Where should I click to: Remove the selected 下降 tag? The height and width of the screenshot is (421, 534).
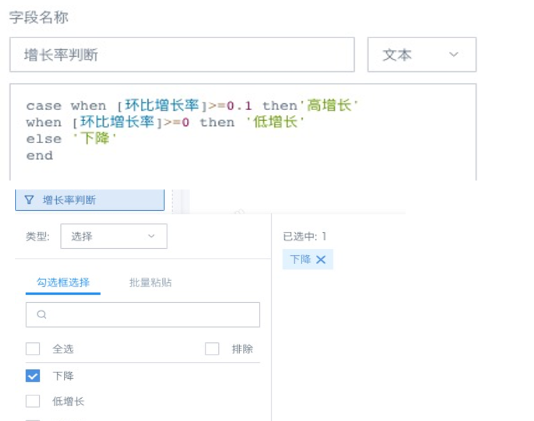point(321,260)
